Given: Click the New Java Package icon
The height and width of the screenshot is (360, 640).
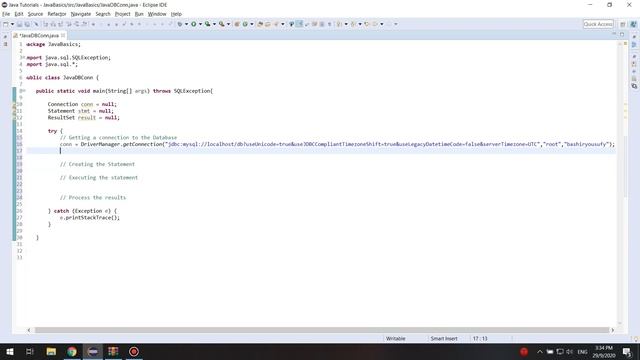Looking at the screenshot, I should point(237,24).
